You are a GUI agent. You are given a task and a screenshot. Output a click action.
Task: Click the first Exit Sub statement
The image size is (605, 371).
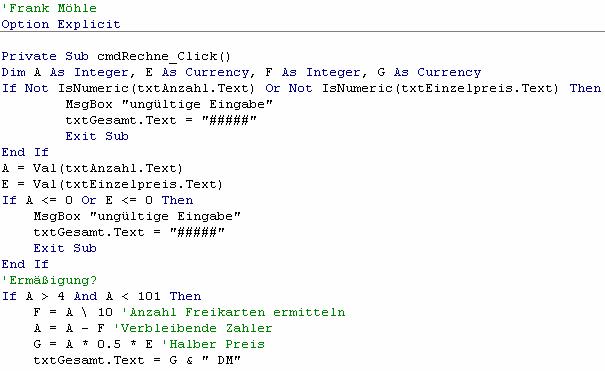[x=97, y=136]
